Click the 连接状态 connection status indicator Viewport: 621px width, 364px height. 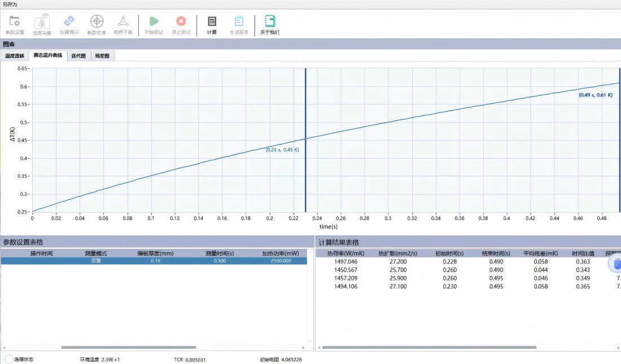pos(9,359)
